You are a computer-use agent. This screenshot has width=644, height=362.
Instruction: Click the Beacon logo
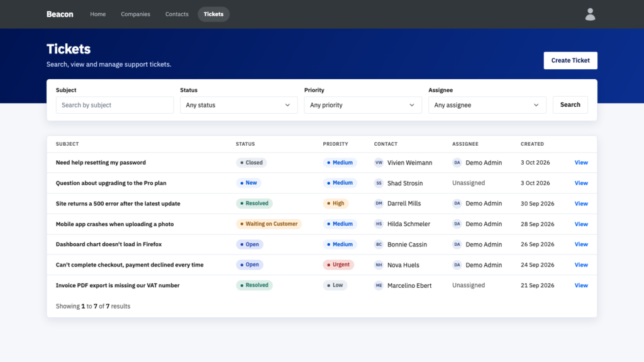pos(60,14)
